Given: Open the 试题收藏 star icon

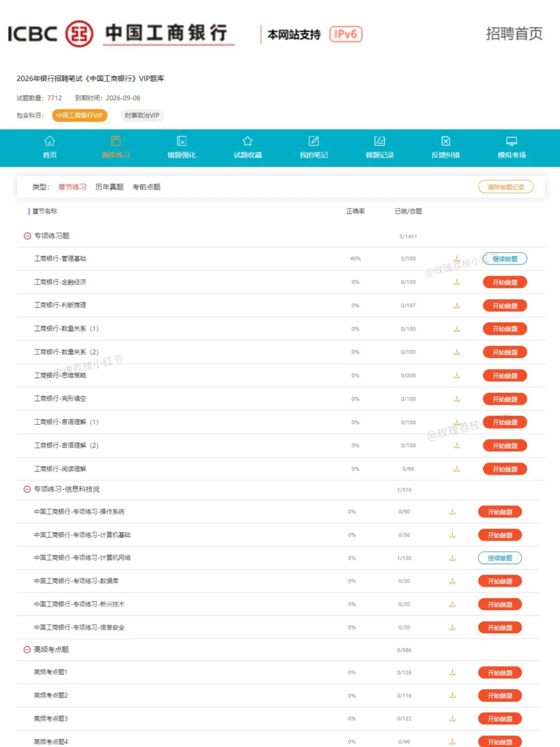Looking at the screenshot, I should [x=248, y=141].
